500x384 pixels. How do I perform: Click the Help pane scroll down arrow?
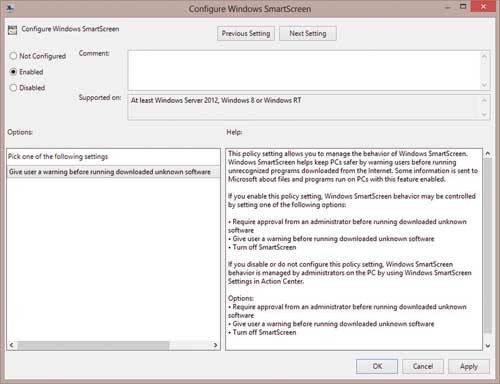pyautogui.click(x=487, y=346)
